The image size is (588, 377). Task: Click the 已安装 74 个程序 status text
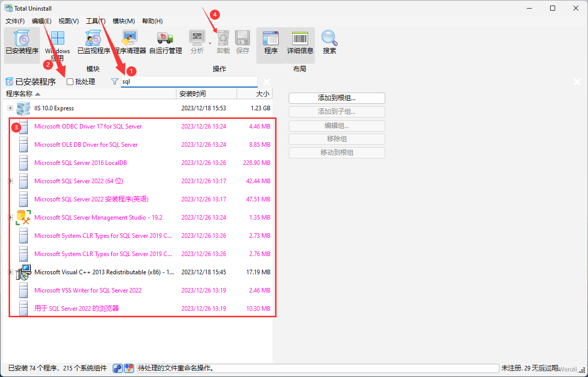coord(57,368)
